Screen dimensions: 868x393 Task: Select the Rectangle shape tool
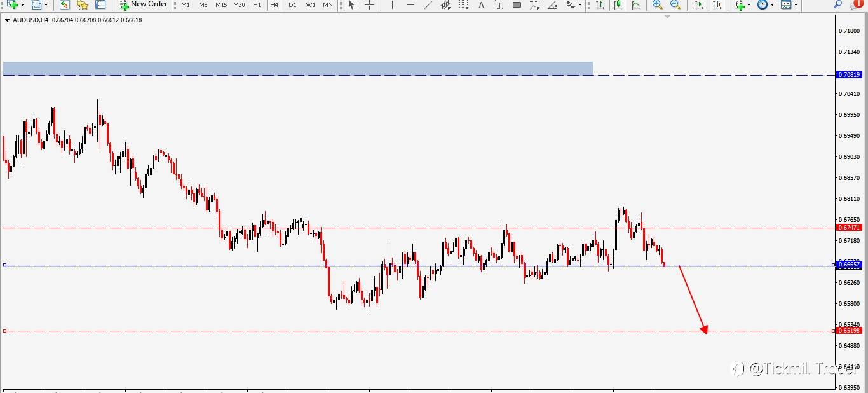click(517, 4)
